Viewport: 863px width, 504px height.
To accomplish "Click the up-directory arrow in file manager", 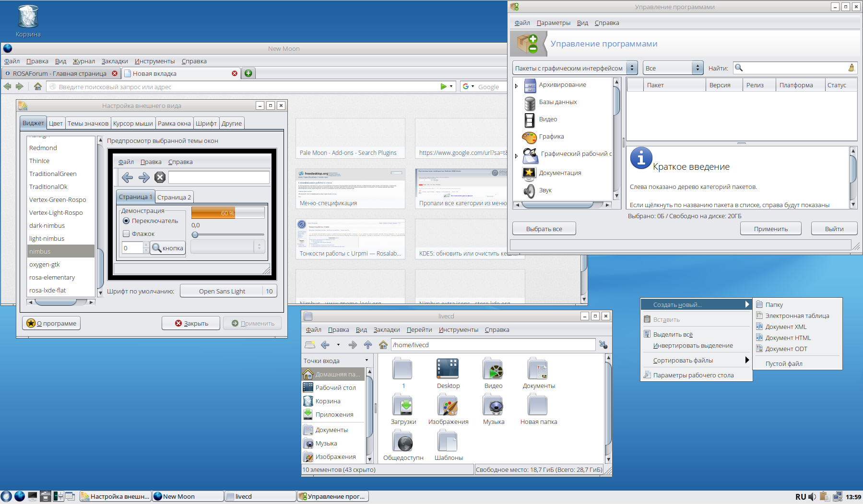I will [x=368, y=345].
